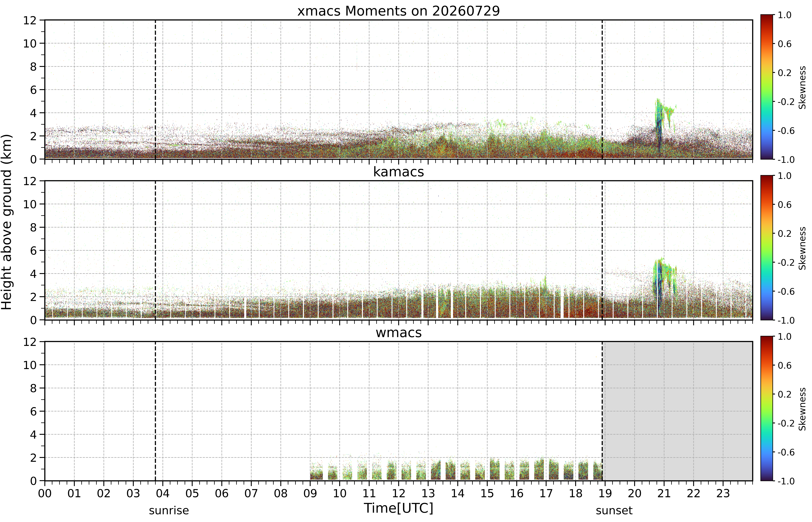812x522 pixels.
Task: Click the kamacs panel title
Action: pos(399,172)
